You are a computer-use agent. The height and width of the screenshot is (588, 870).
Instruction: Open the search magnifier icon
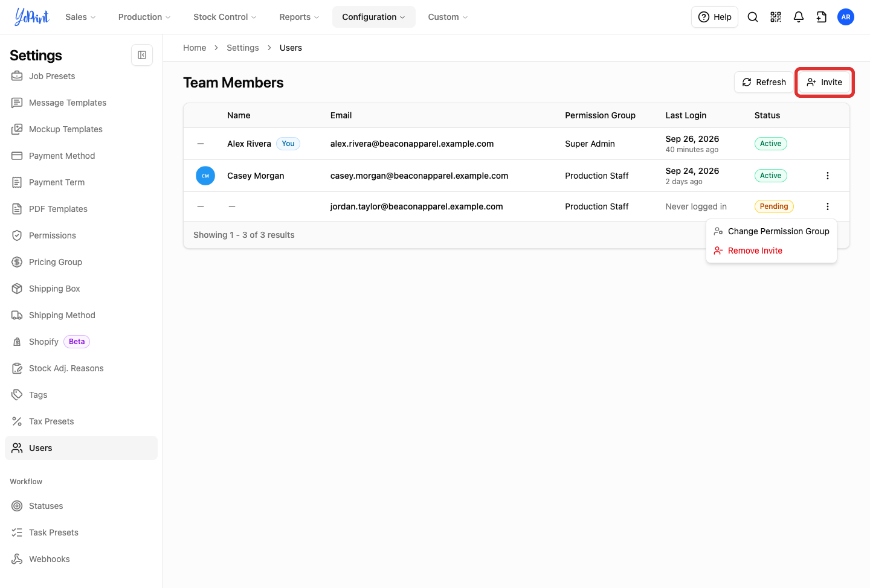point(753,17)
